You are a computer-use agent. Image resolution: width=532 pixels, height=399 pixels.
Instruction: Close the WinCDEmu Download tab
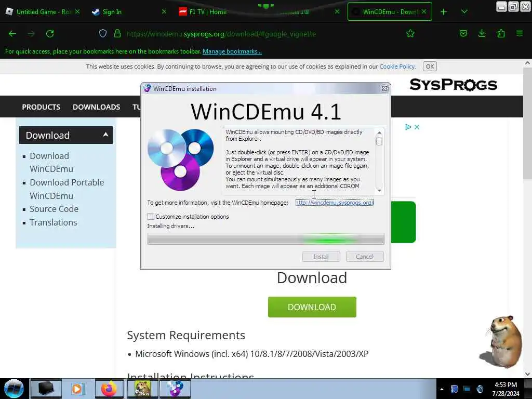tap(424, 11)
